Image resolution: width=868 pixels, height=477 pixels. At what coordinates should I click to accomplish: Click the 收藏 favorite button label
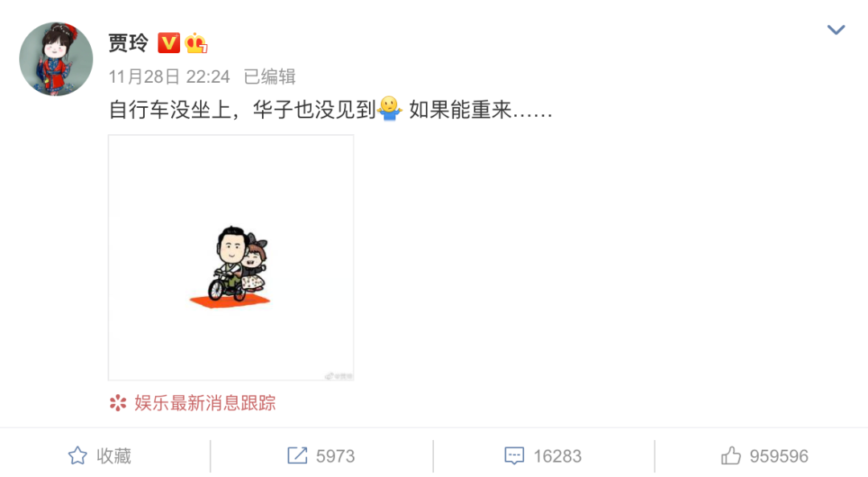click(114, 455)
